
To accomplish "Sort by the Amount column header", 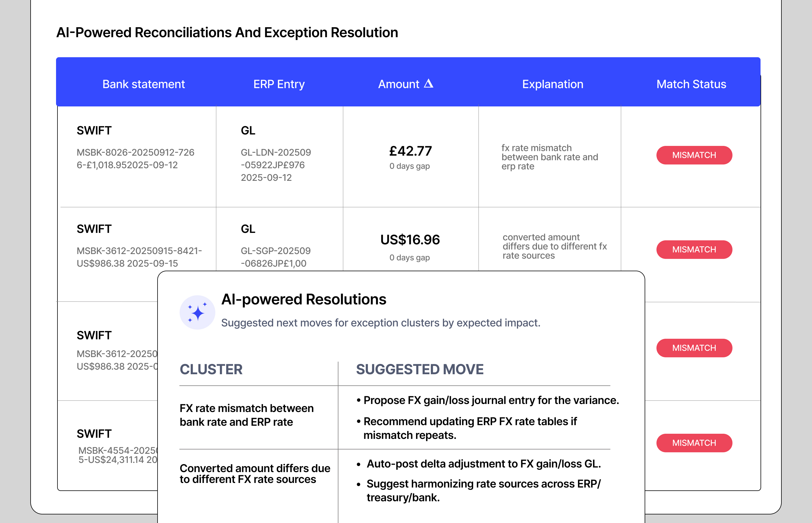I will 399,84.
